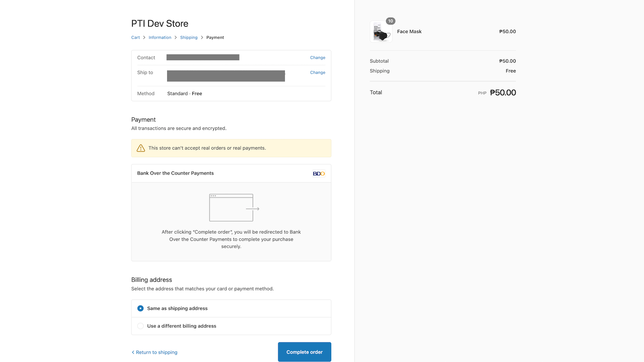This screenshot has height=362, width=644.
Task: Select Same as shipping address option
Action: point(231,309)
